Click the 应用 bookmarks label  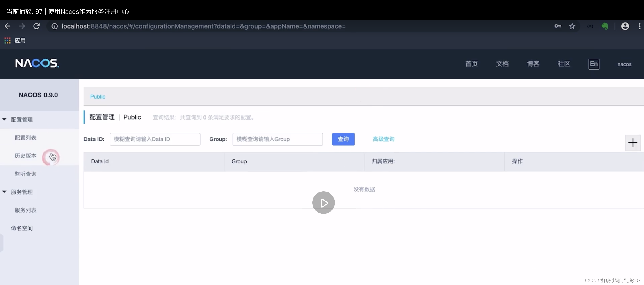(20, 41)
